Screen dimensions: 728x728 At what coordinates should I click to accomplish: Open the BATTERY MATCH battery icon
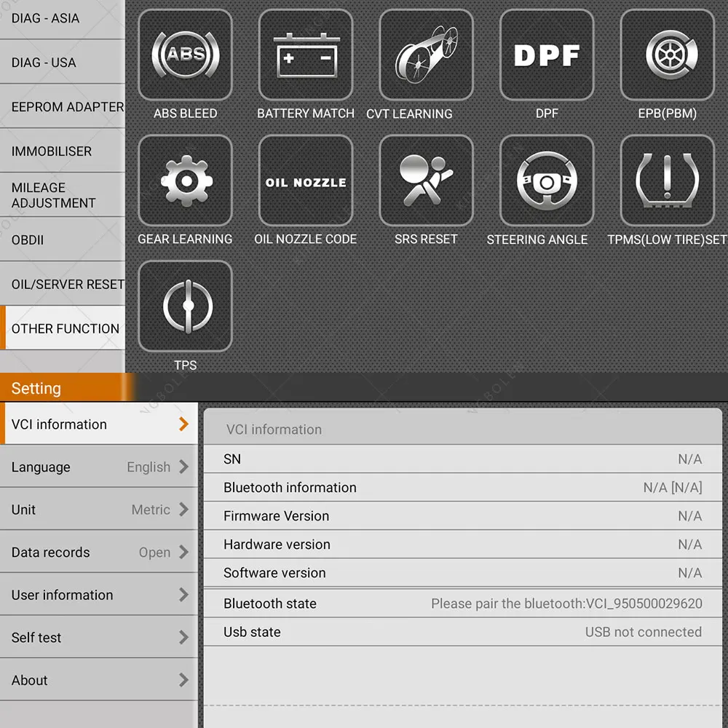(306, 55)
